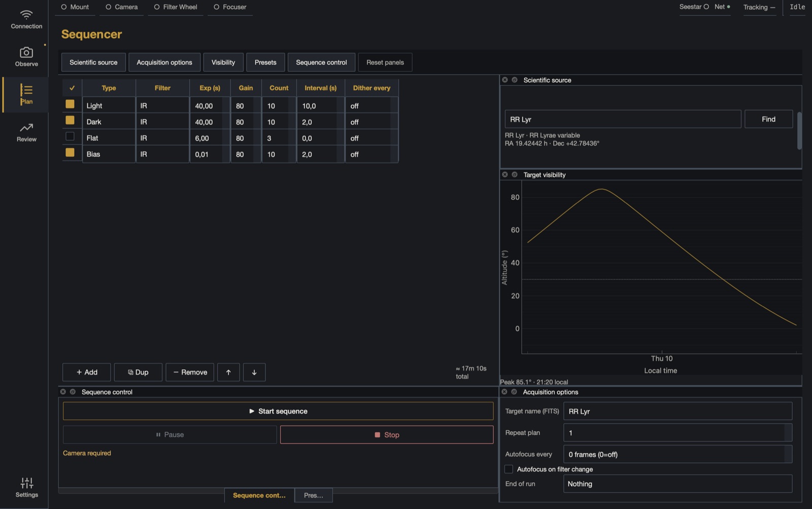Move selected row down with arrow
Screen dimensions: 812x509
pos(254,372)
